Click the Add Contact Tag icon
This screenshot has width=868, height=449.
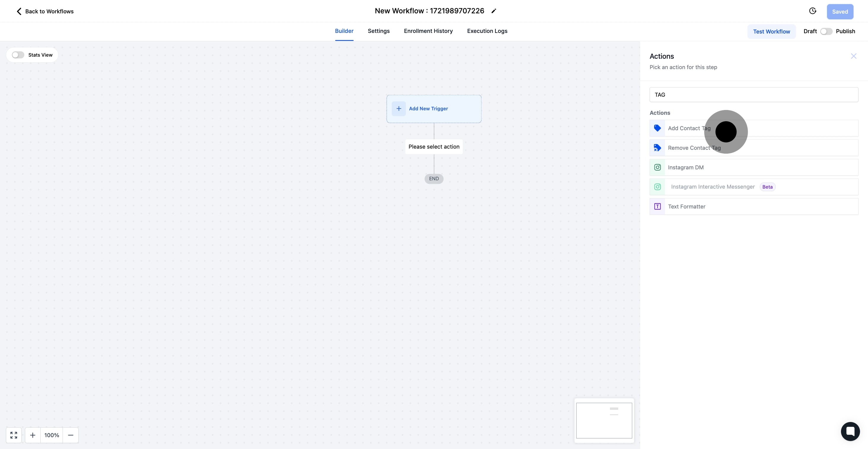tap(657, 128)
